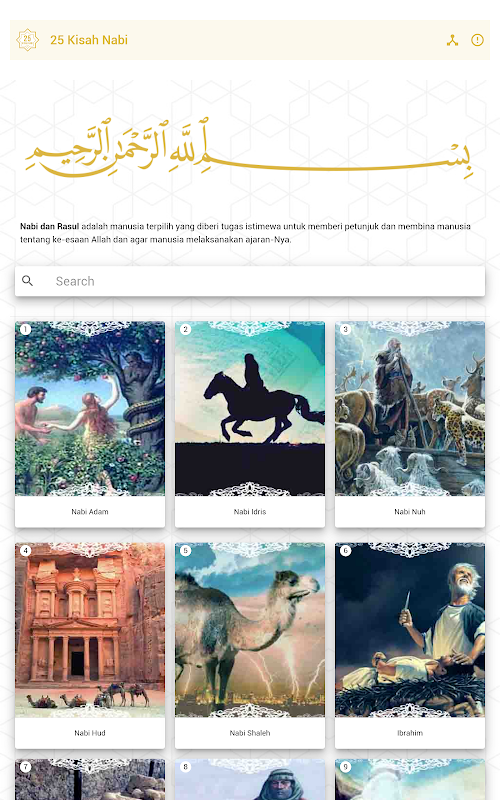The width and height of the screenshot is (500, 800).
Task: Open the Nabi Adam story card image
Action: coord(90,408)
